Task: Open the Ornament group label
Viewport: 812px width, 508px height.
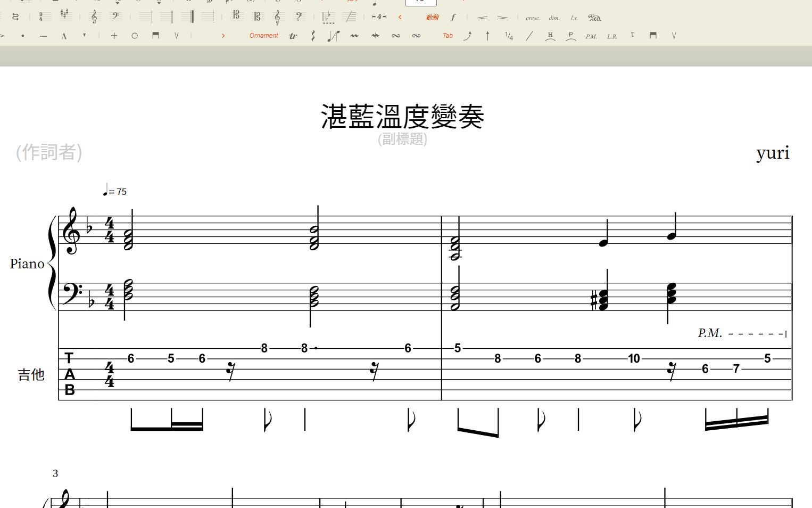Action: coord(263,36)
